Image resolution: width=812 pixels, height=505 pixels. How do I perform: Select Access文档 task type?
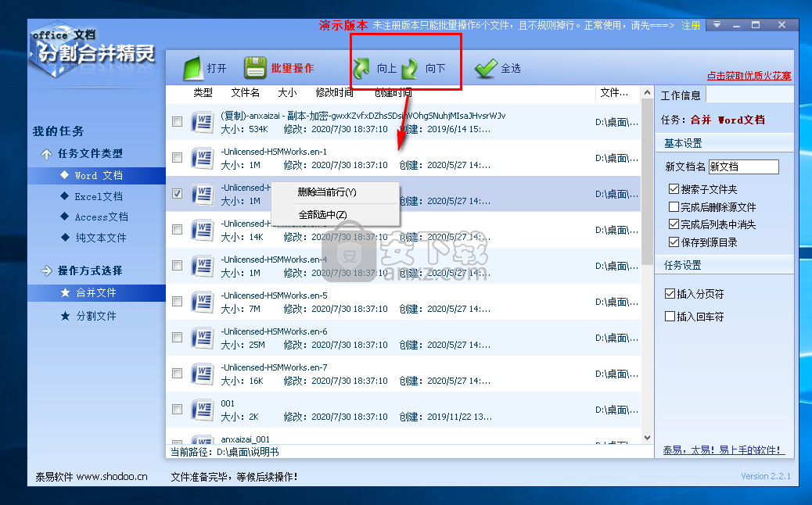102,217
